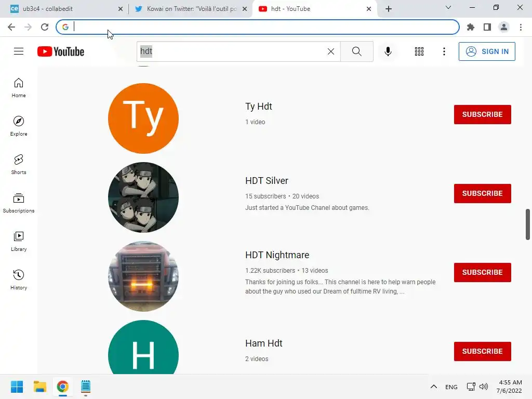Open HDT Silver channel title
The width and height of the screenshot is (532, 399).
(267, 180)
